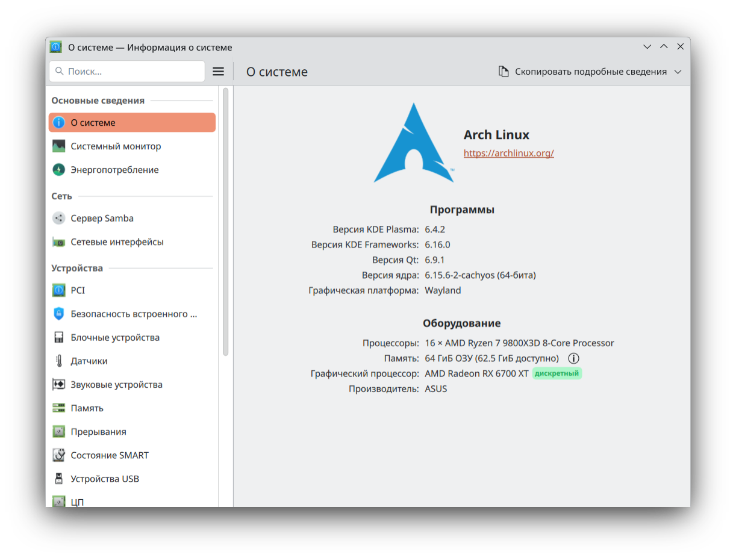Click the copy documents icon in header
Viewport: 736px width, 560px height.
click(x=504, y=72)
